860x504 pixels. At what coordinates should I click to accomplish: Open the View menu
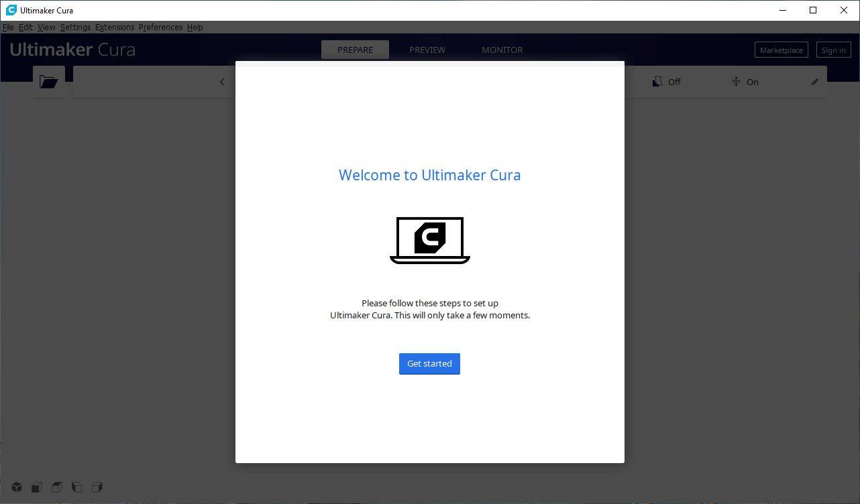(x=46, y=27)
